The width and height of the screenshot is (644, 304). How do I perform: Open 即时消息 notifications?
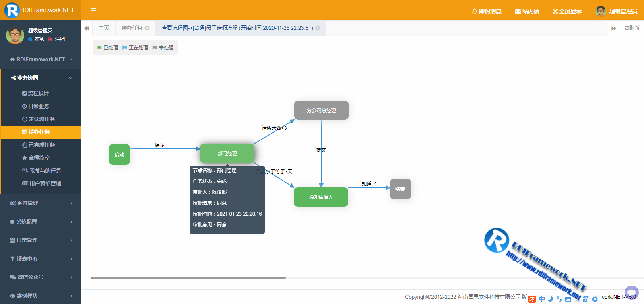[487, 11]
